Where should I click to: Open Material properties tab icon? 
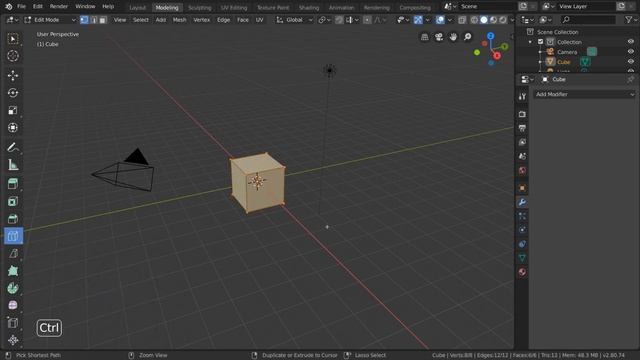coord(522,272)
